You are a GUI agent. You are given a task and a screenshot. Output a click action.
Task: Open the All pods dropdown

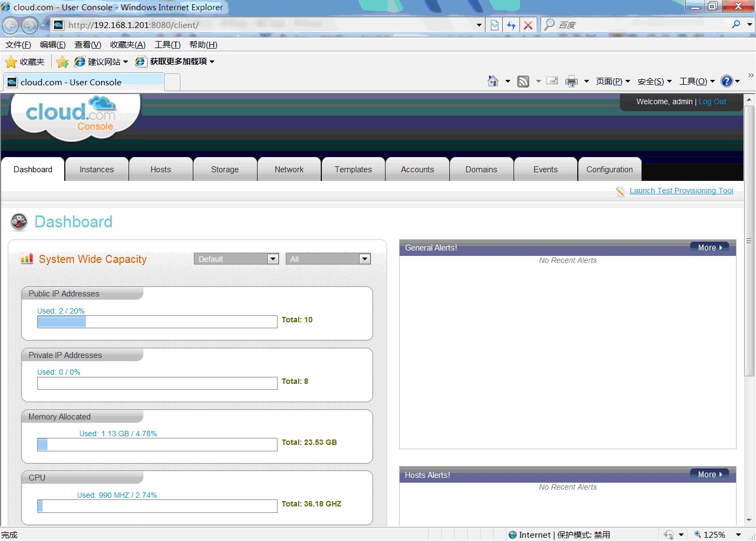[x=328, y=259]
